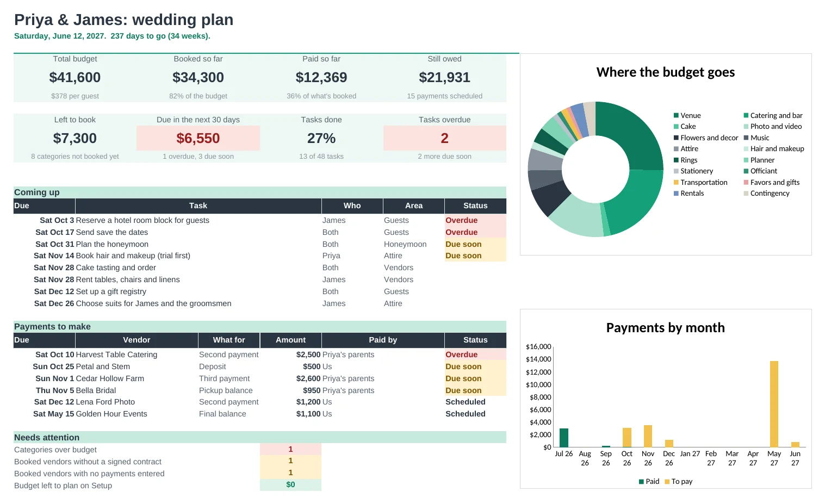Click the $0 budget left to plan value
825x504 pixels.
[290, 484]
